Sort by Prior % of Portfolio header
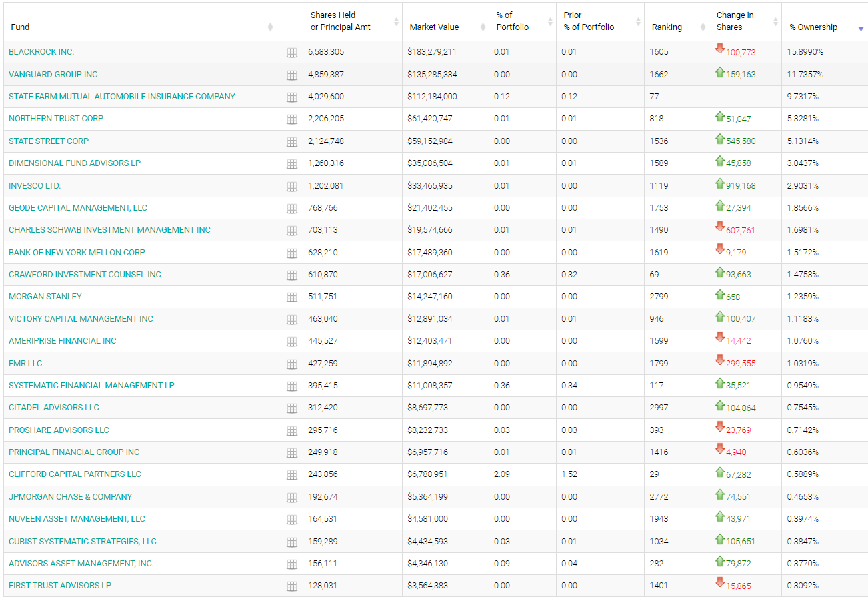This screenshot has width=868, height=603. coord(600,22)
